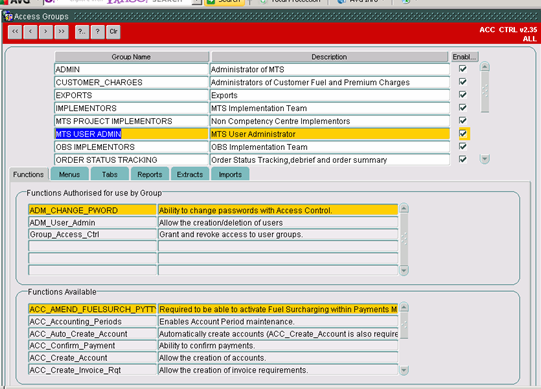
Task: Select authorised function Group_Access_Ctrl
Action: tap(92, 234)
